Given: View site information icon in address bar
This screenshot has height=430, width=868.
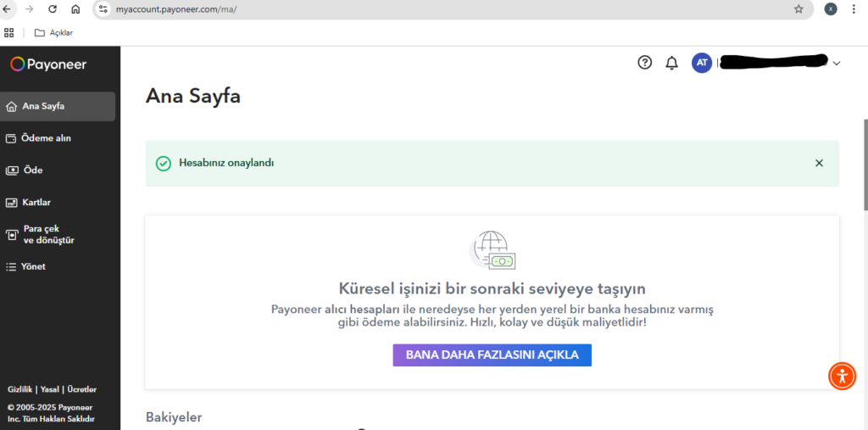Looking at the screenshot, I should coord(103,8).
